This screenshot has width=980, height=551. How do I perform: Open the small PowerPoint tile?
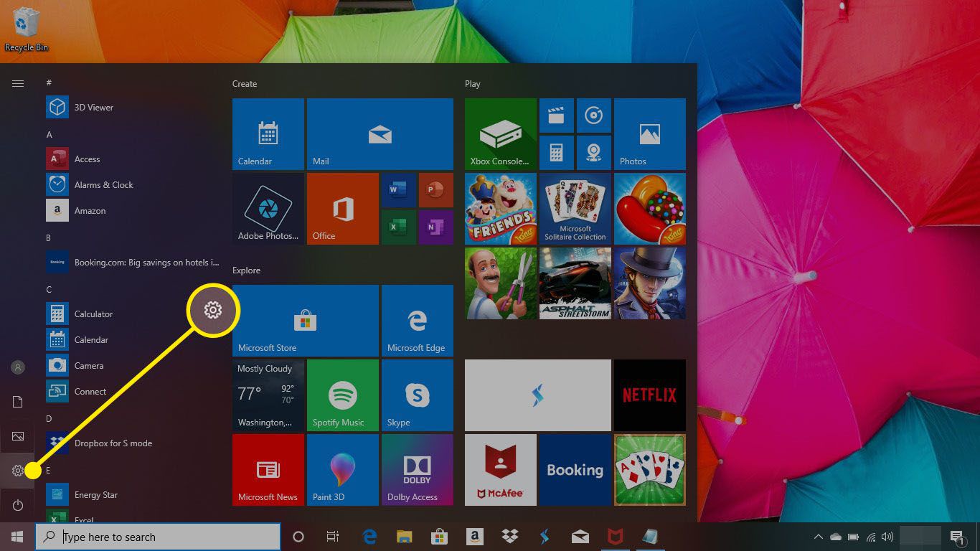[x=435, y=189]
